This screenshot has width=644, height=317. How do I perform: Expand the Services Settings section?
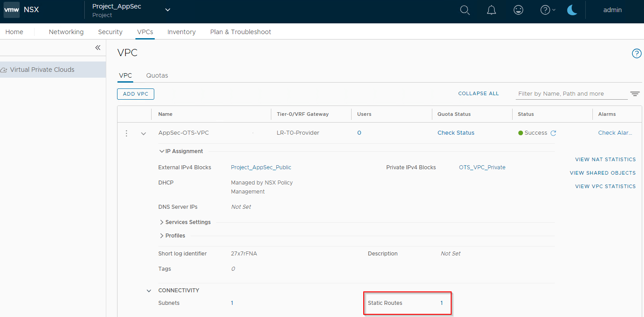tap(161, 222)
